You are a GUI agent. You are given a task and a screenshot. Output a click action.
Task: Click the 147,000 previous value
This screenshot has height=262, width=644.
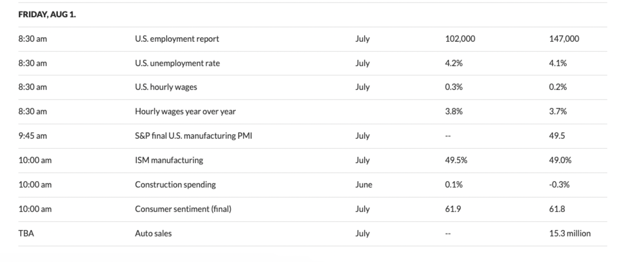[564, 39]
